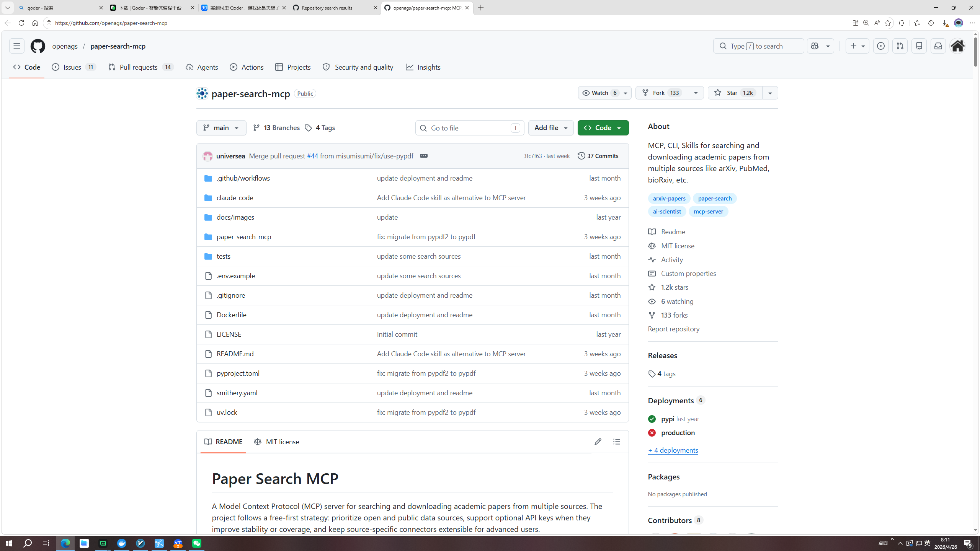Open the browser Downloads icon
Image resolution: width=980 pixels, height=551 pixels.
944,23
